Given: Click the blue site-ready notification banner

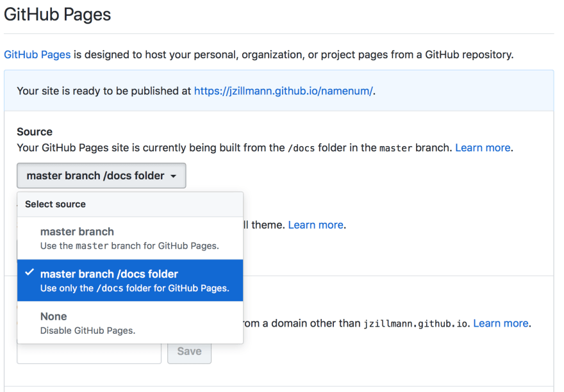Looking at the screenshot, I should click(279, 90).
